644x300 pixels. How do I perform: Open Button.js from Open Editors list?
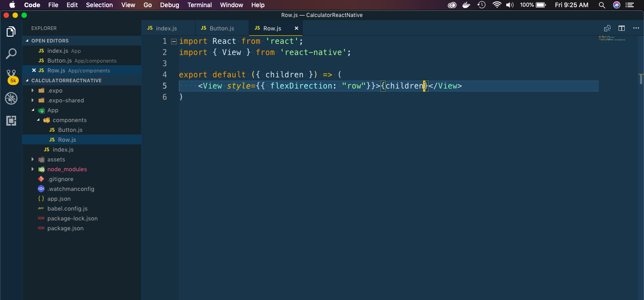coord(82,61)
